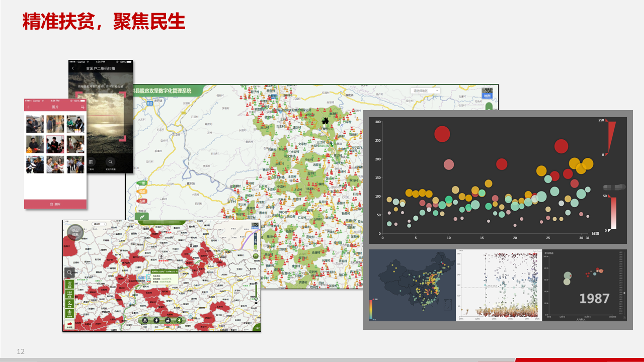Open the region selection dropdown on the large map
This screenshot has height=362, width=644.
coord(425,90)
